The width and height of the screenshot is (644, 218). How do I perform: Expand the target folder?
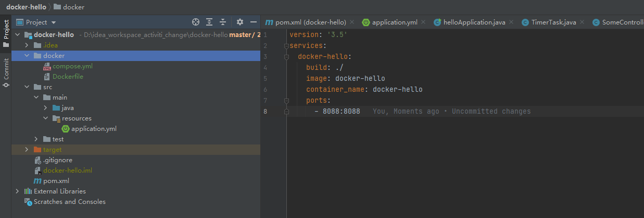point(27,150)
